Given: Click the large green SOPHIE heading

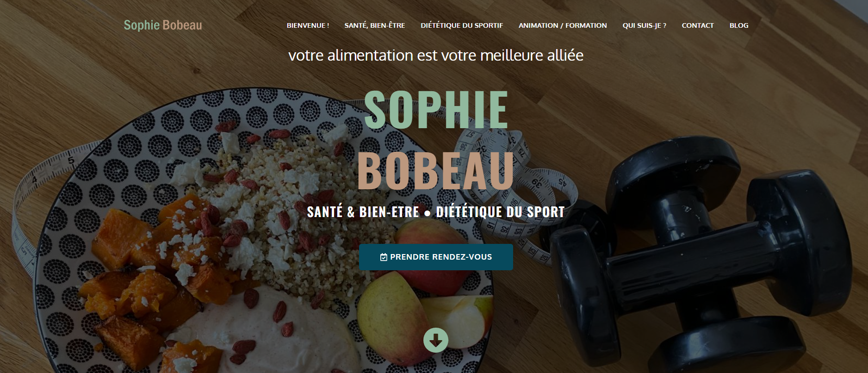Looking at the screenshot, I should 436,110.
